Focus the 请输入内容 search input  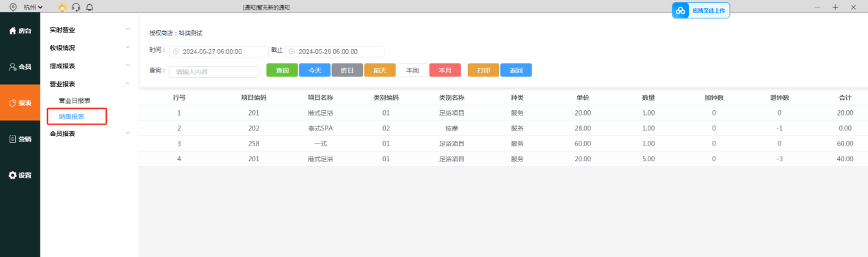pos(214,71)
